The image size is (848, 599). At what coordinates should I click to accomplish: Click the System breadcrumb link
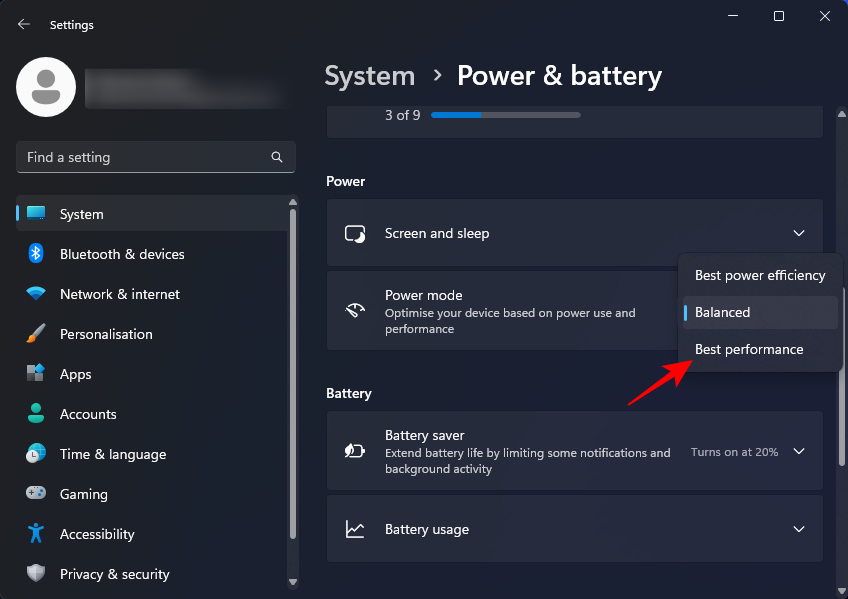[x=369, y=75]
